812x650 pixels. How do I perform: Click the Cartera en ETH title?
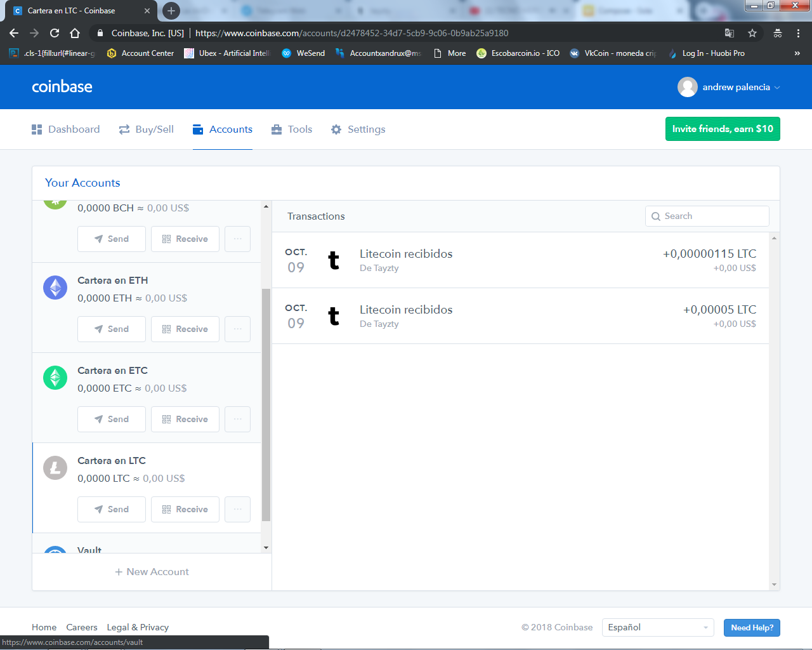pyautogui.click(x=113, y=281)
